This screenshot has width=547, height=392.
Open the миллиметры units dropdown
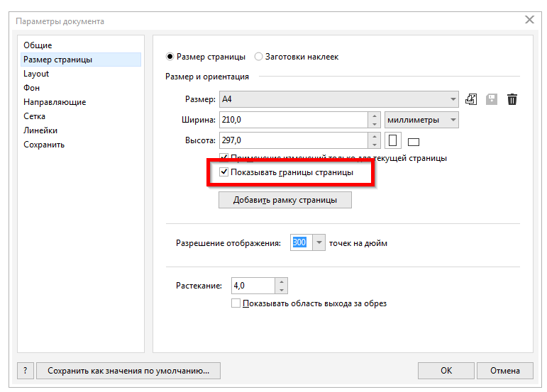click(x=451, y=120)
